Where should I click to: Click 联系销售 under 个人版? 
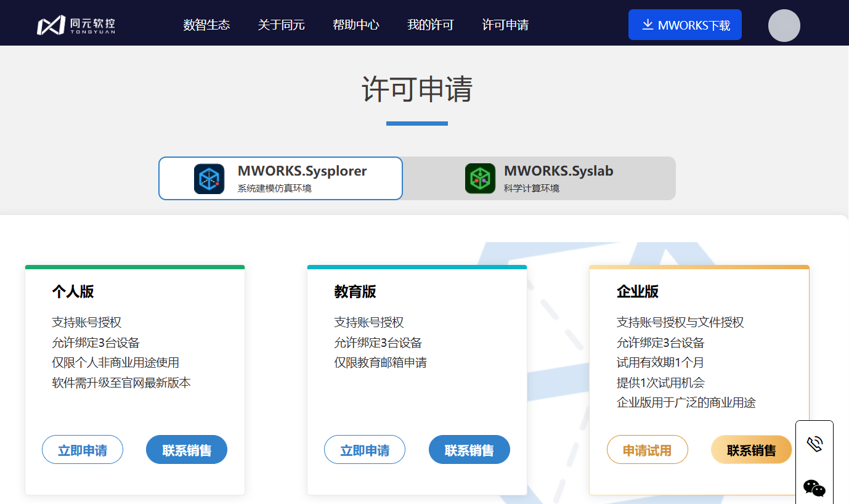pos(187,450)
